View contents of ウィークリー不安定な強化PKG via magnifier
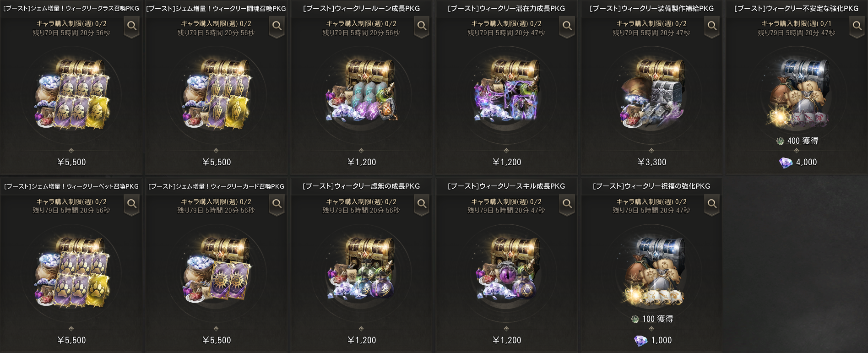Viewport: 868px width, 353px height. (x=857, y=27)
